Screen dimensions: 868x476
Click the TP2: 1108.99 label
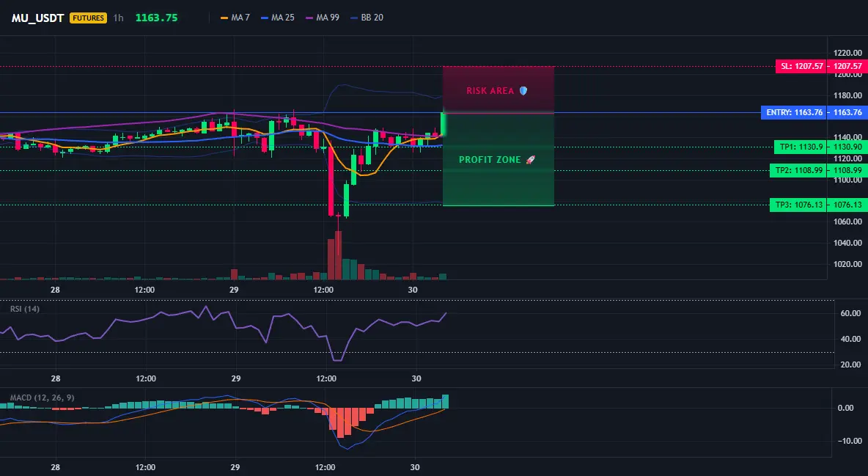click(798, 171)
